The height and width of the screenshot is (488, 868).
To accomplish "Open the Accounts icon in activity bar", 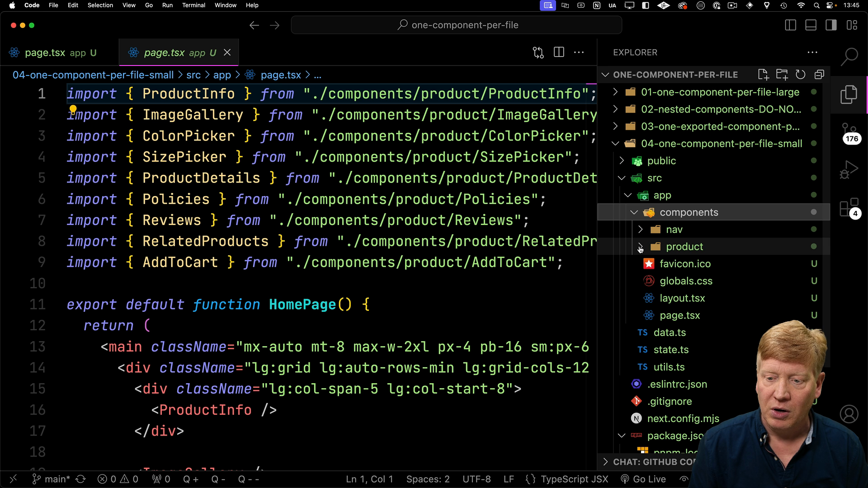I will 849,414.
